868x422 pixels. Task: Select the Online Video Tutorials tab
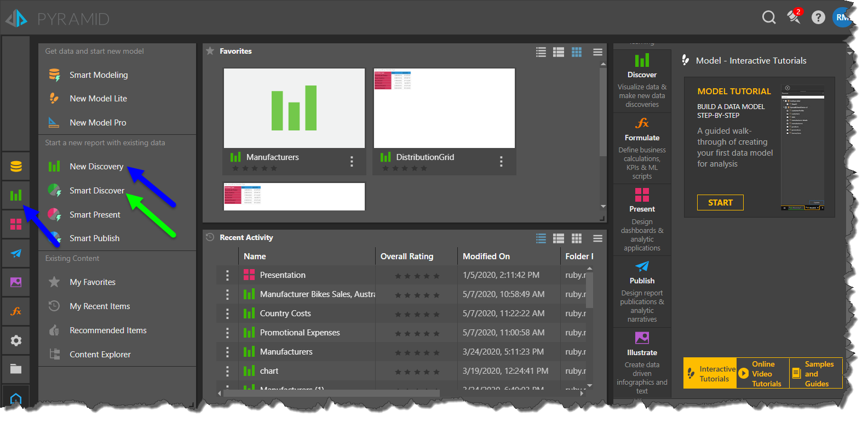pyautogui.click(x=763, y=374)
